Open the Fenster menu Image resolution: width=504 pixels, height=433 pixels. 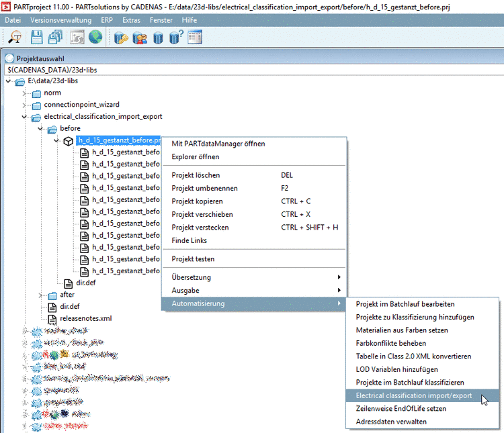161,20
